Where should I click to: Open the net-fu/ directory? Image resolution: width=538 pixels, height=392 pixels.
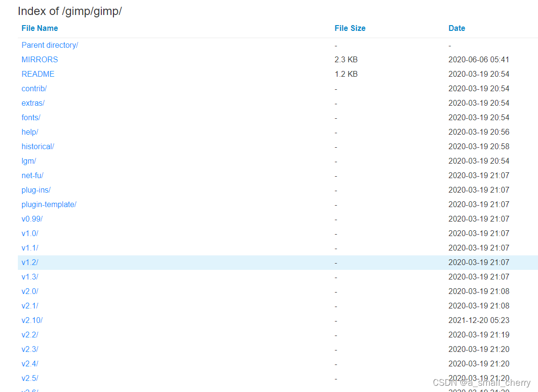(32, 175)
